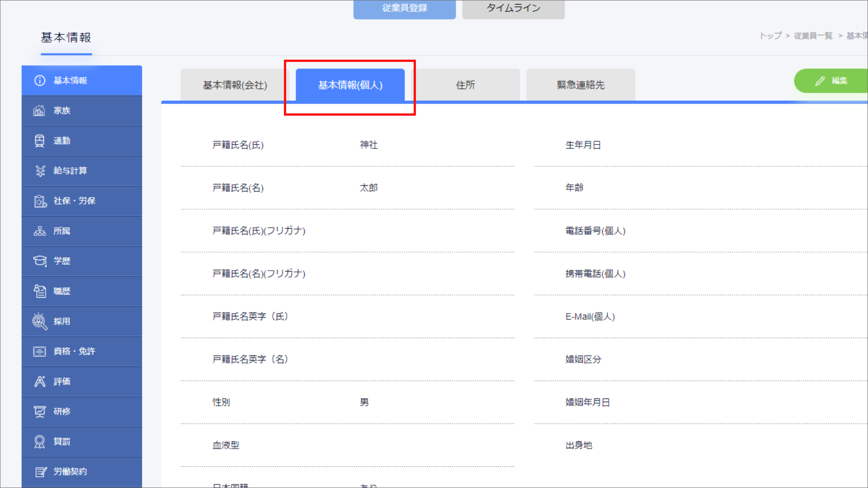The width and height of the screenshot is (868, 488).
Task: Switch to the 基本情報(会社) tab
Action: point(235,85)
